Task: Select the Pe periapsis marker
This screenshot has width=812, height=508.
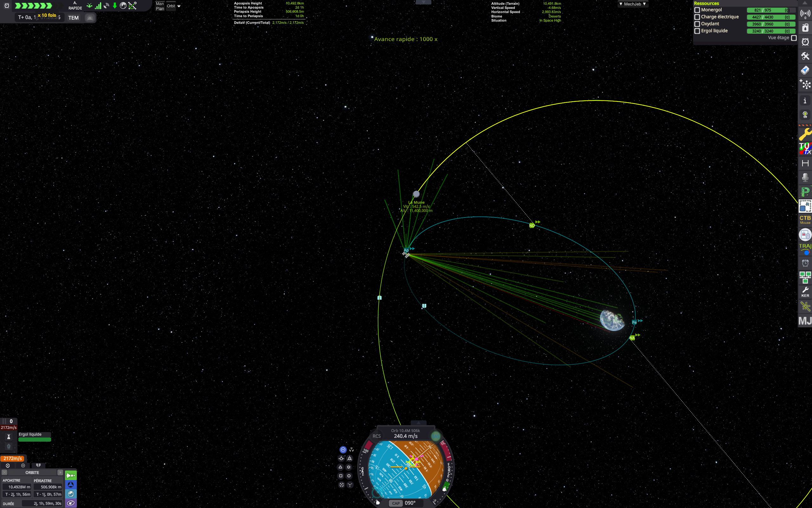Action: click(x=634, y=322)
